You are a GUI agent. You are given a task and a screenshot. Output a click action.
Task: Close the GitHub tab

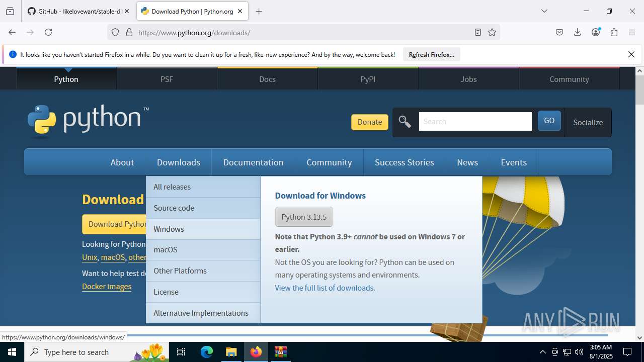127,11
